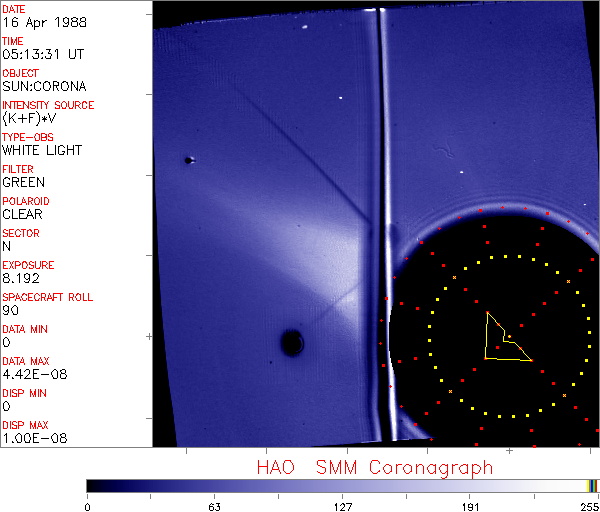Click the DATA MAX value 4.42E-08

point(30,374)
